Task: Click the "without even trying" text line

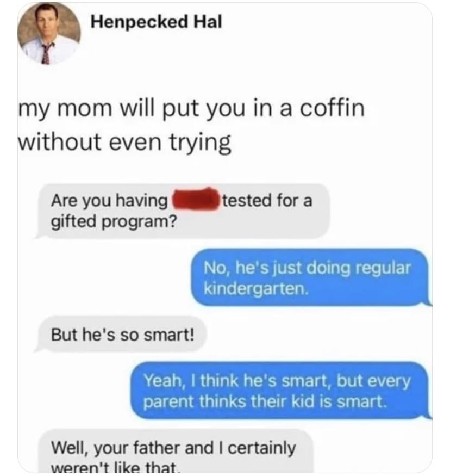Action: click(x=124, y=143)
